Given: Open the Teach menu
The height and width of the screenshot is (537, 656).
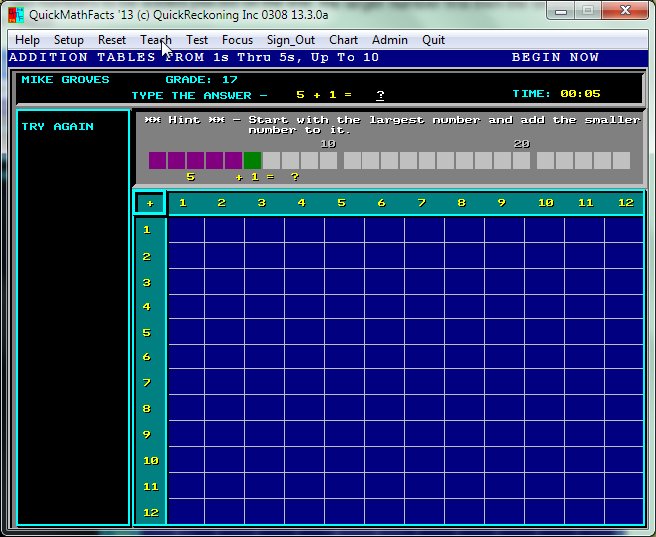Looking at the screenshot, I should [156, 40].
